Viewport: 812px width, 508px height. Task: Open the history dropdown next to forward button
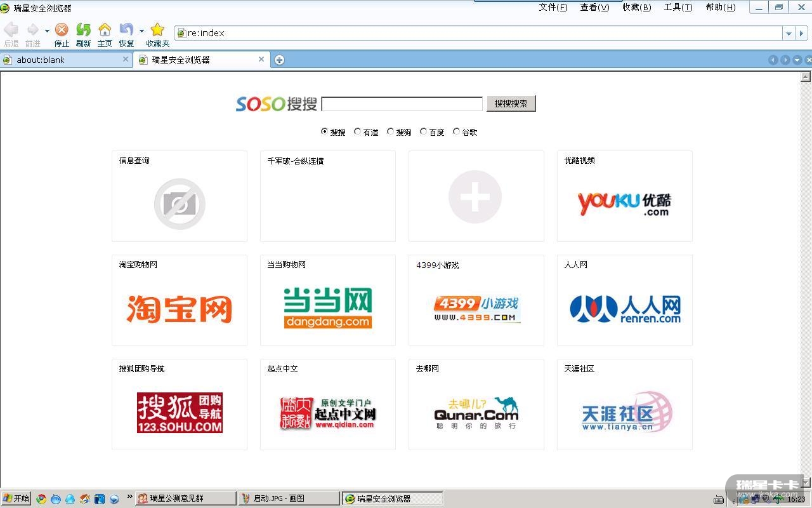click(47, 30)
